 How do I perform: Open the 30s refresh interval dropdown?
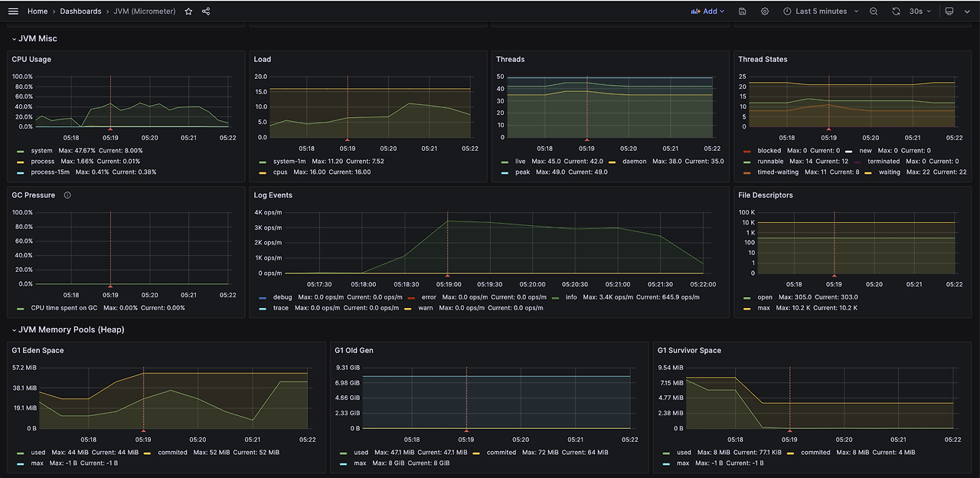point(920,11)
